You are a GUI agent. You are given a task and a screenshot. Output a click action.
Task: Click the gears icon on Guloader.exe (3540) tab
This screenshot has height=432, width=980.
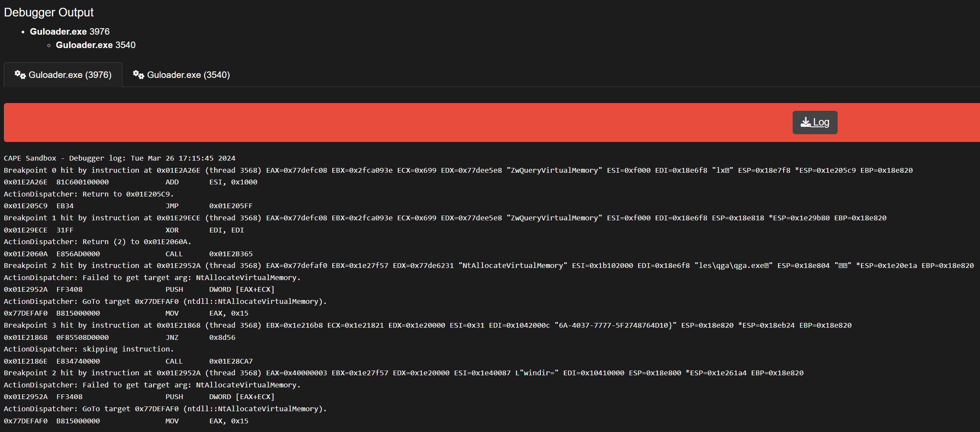click(x=138, y=74)
